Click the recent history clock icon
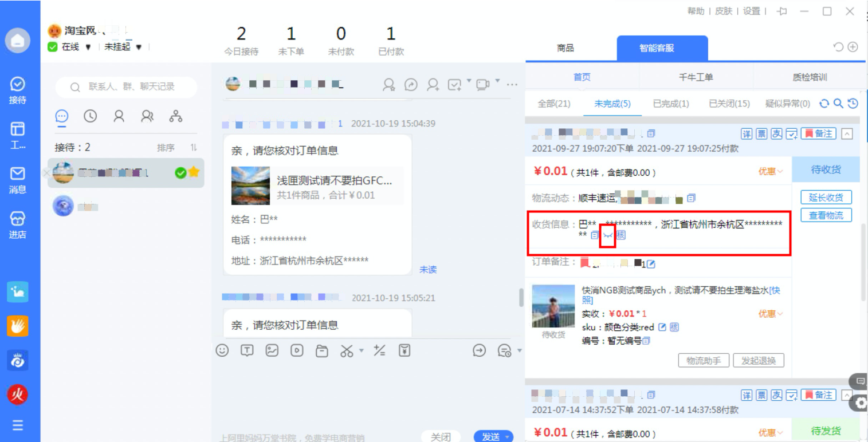The width and height of the screenshot is (868, 442). [x=90, y=116]
